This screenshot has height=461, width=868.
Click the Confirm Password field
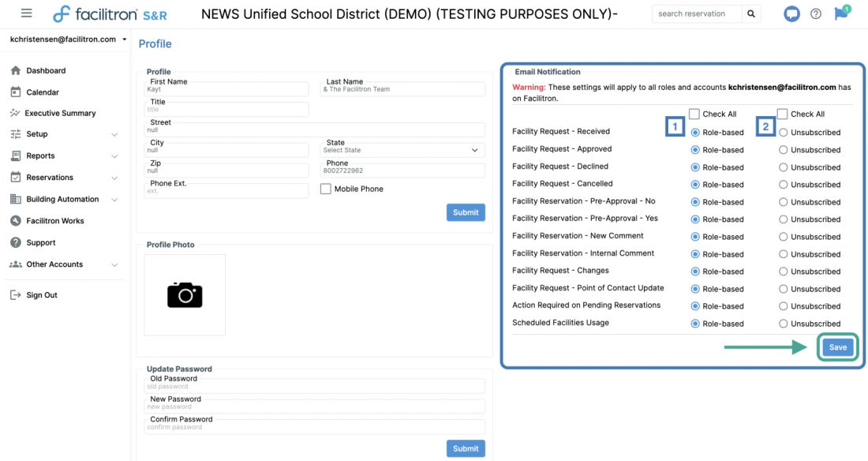314,427
